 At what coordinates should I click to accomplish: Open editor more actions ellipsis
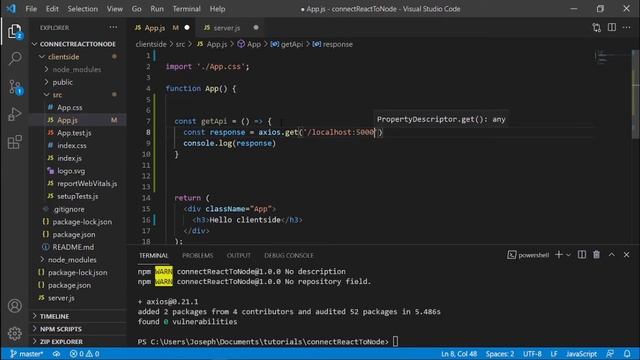627,27
